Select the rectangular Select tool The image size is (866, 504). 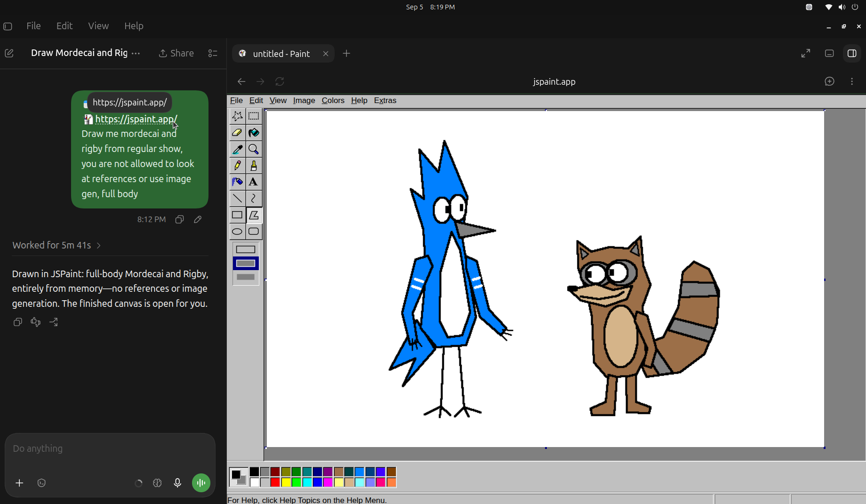[254, 116]
